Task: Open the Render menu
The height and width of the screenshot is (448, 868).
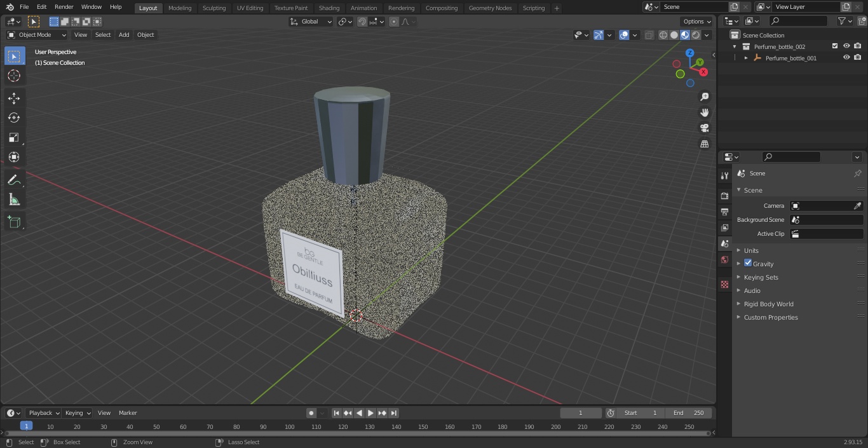Action: (x=64, y=7)
